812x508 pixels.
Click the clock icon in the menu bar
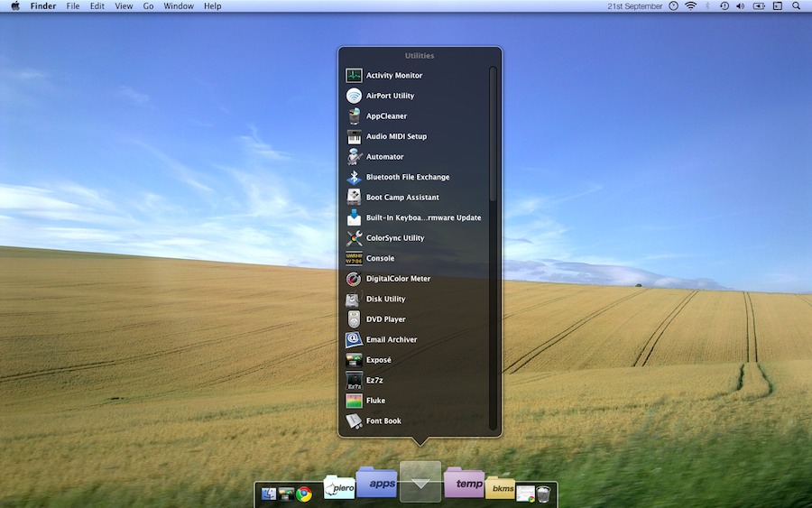click(673, 6)
